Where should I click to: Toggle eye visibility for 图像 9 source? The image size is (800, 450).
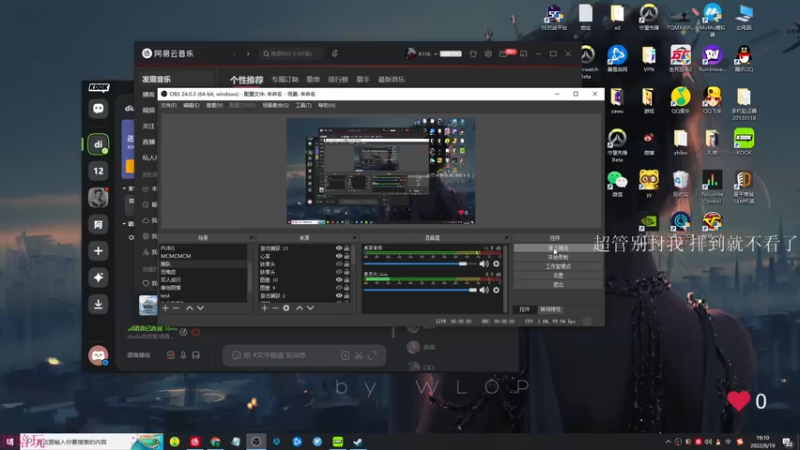click(x=339, y=288)
